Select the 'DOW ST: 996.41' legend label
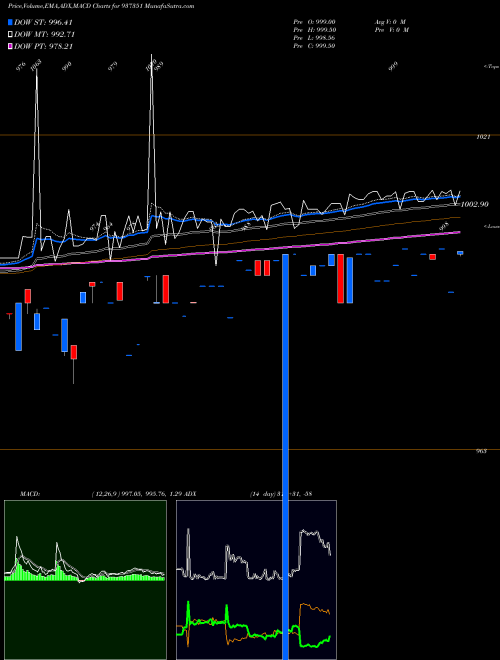 (44, 22)
